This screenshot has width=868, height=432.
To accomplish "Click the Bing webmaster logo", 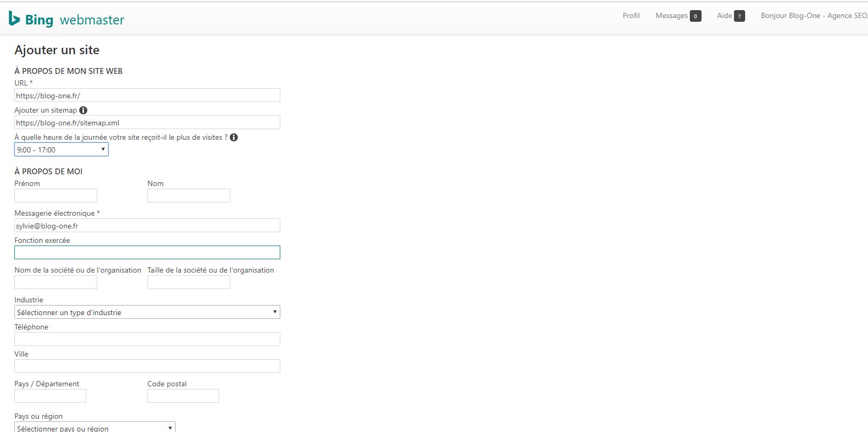I will pos(66,20).
